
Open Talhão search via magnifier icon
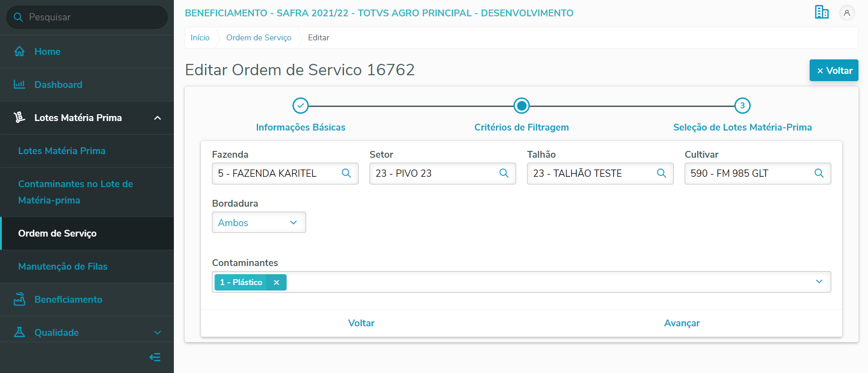coord(662,173)
